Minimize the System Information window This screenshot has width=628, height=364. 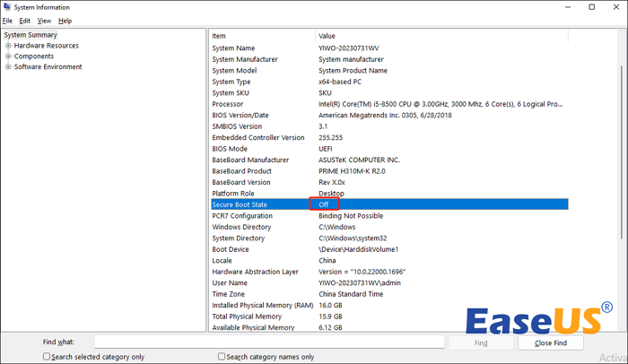coord(568,7)
